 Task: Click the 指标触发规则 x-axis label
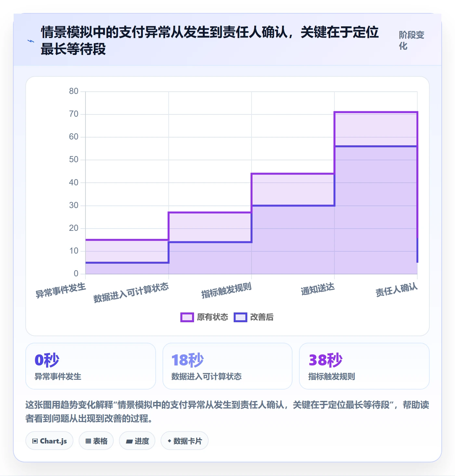(226, 291)
